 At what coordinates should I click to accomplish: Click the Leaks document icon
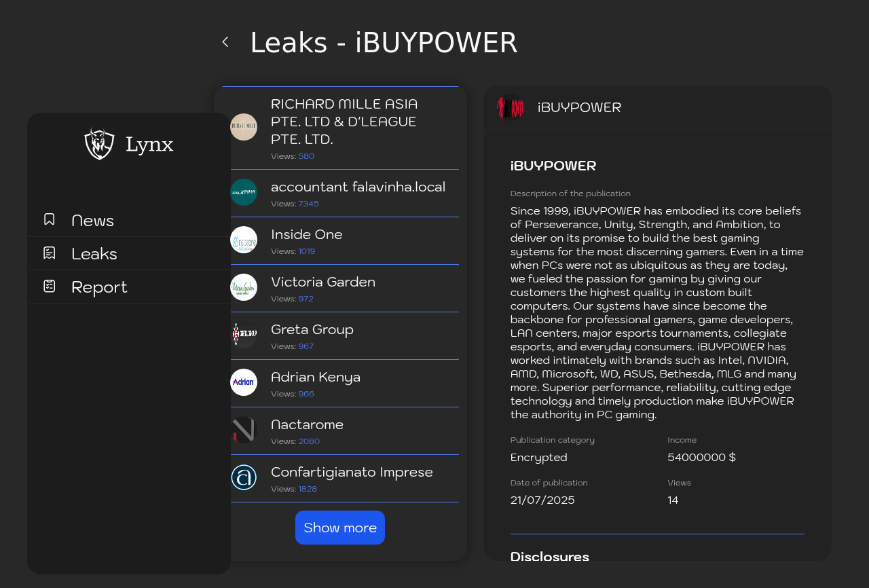point(50,253)
